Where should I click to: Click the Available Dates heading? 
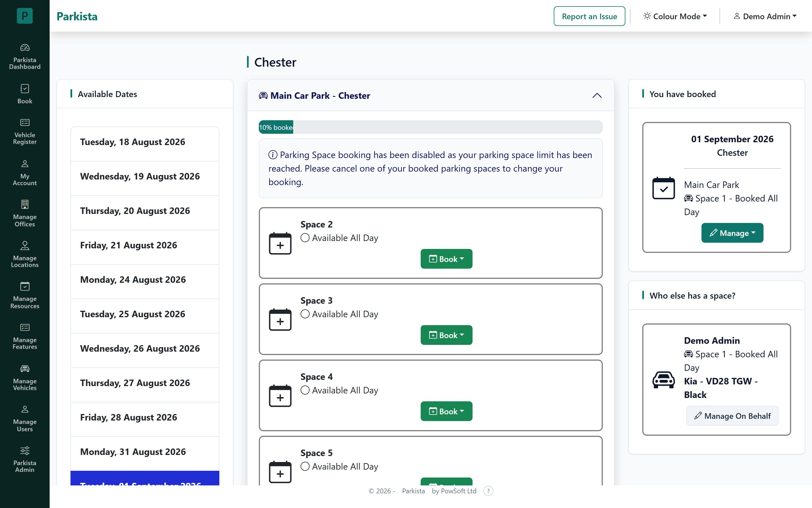(107, 94)
